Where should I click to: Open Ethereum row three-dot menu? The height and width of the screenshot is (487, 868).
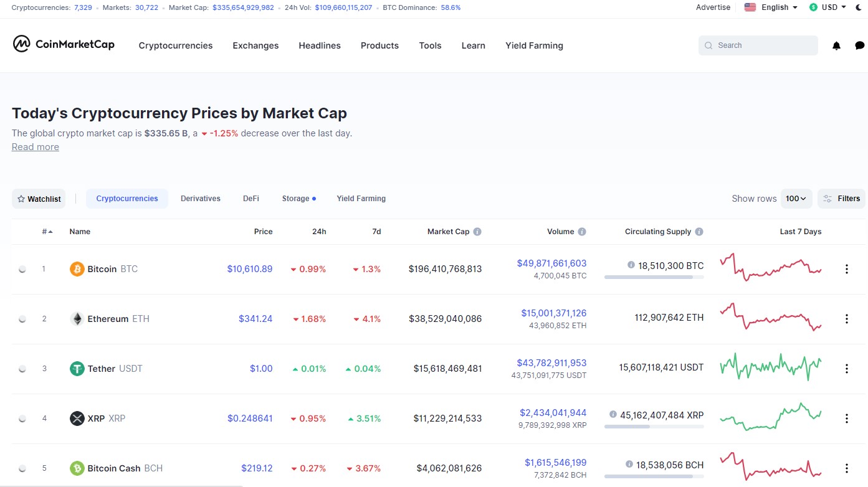pyautogui.click(x=846, y=319)
